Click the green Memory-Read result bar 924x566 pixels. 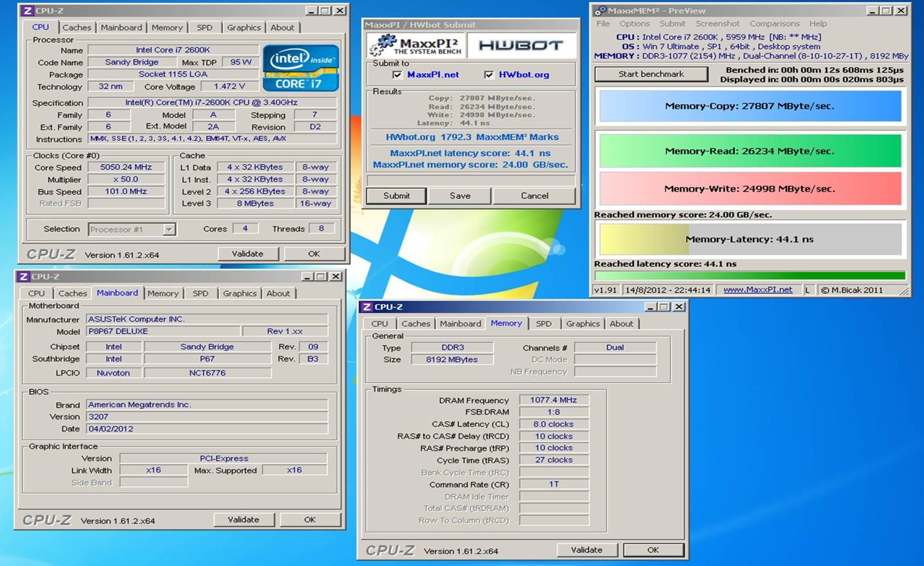click(750, 151)
